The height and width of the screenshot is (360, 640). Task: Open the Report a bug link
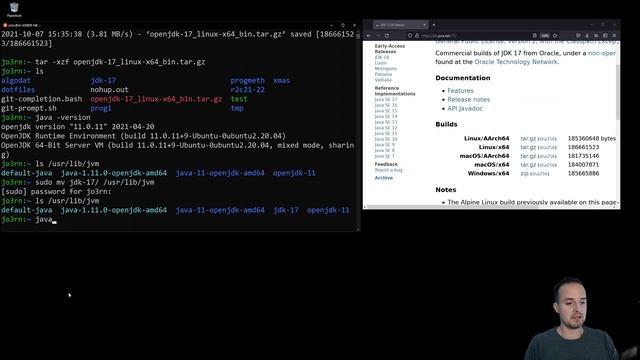[388, 170]
